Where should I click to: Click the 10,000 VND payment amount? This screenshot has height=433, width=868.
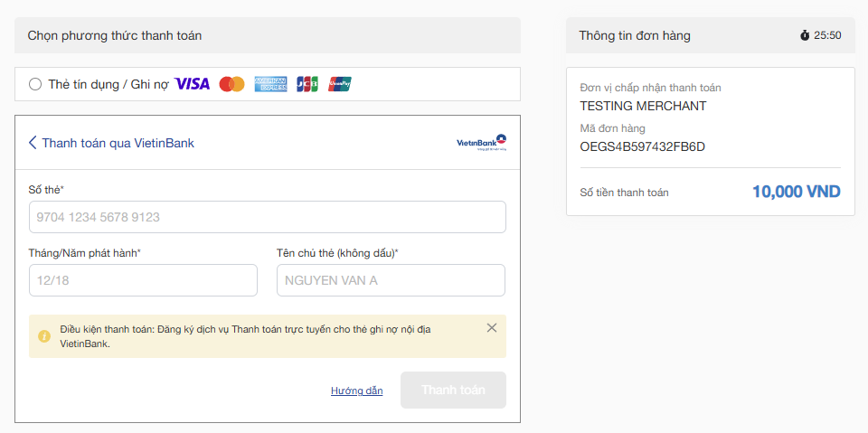[796, 192]
